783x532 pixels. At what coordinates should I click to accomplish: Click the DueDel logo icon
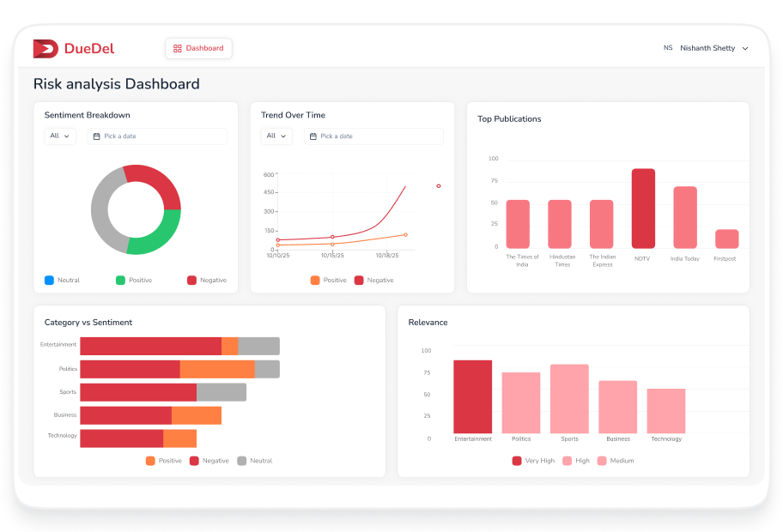click(45, 48)
